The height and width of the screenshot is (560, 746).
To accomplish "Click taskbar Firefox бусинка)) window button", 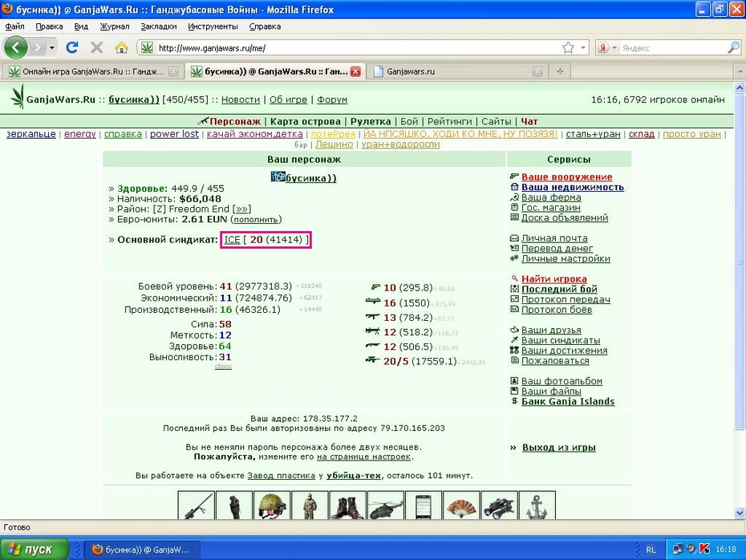I will 142,550.
